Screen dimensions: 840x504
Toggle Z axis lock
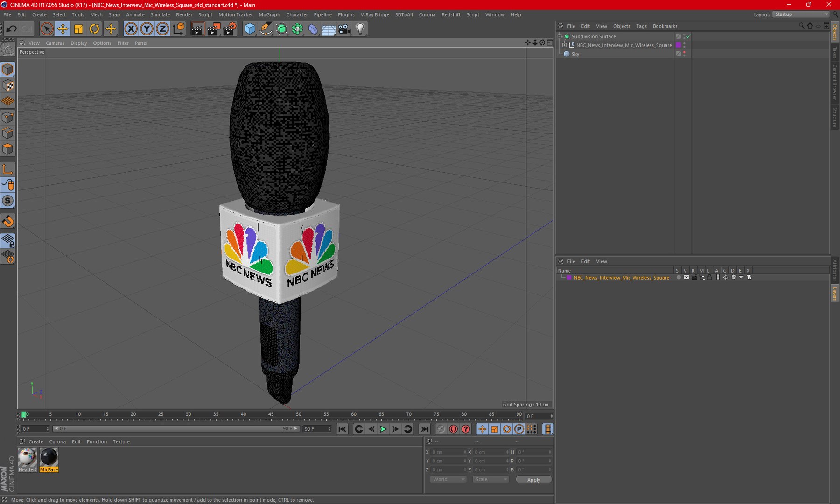(162, 29)
